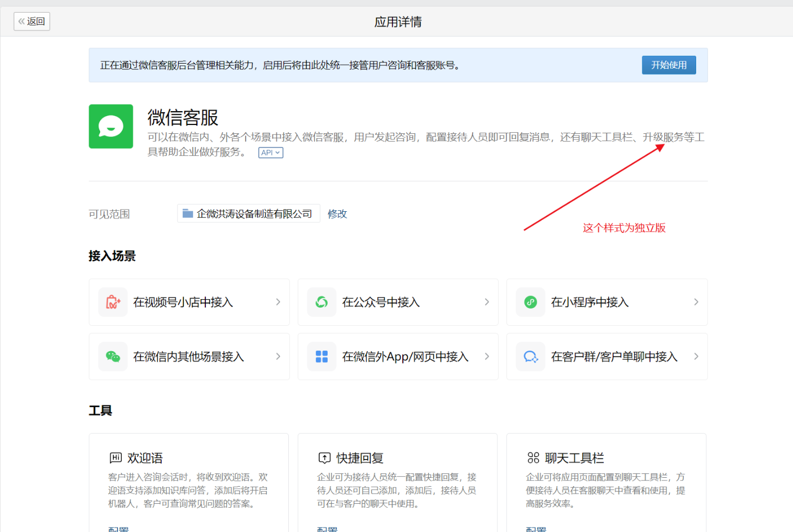793x532 pixels.
Task: Click the WeChat icon for 其他场景接入
Action: click(113, 357)
